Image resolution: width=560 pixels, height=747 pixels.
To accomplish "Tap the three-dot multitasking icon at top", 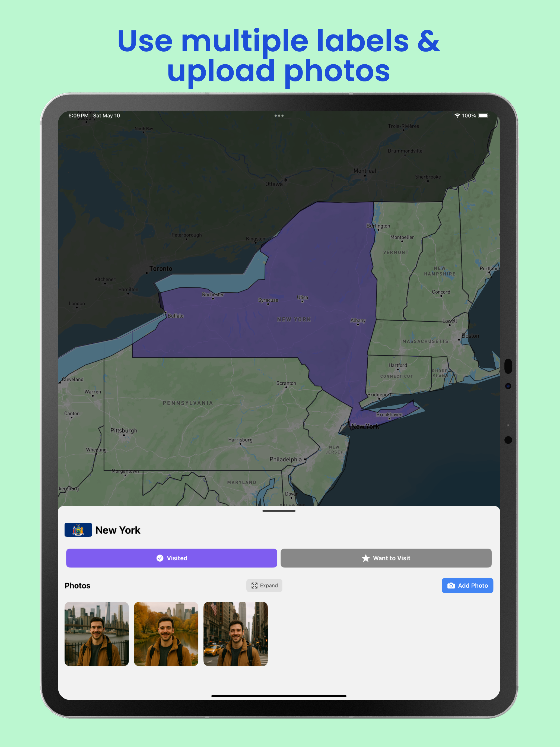I will point(279,115).
